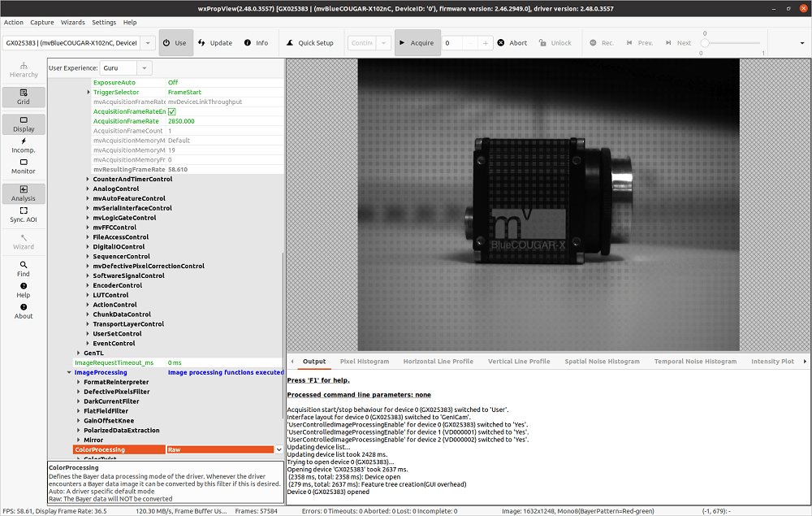Select the AcquisitionFrameRate value 2850.000

pyautogui.click(x=225, y=121)
